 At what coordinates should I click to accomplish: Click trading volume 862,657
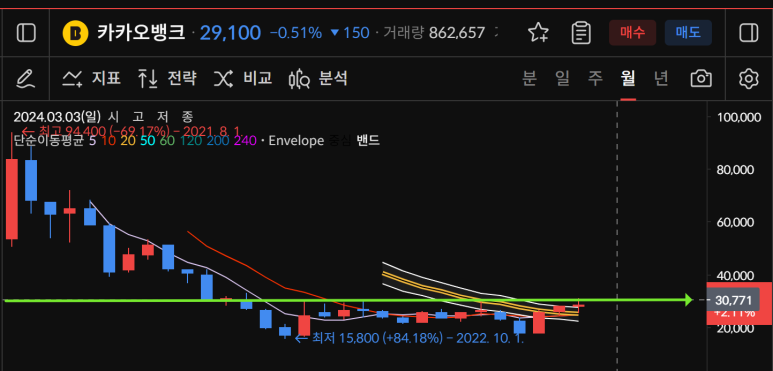click(457, 33)
